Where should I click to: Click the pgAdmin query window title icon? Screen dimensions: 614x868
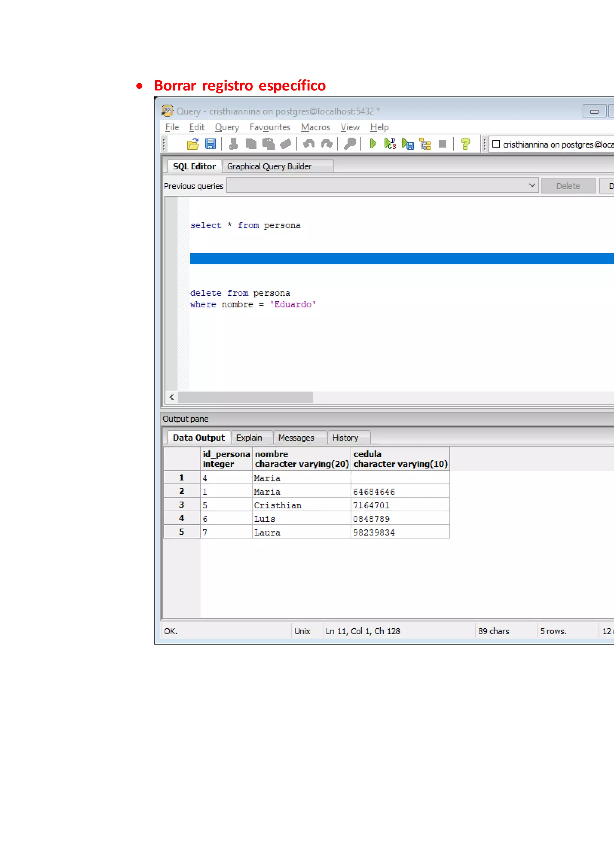pos(168,111)
